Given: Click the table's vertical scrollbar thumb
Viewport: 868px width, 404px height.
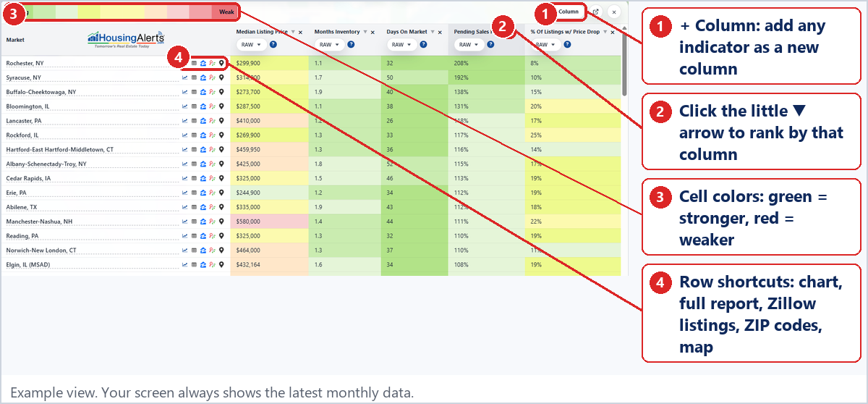Looking at the screenshot, I should tap(625, 64).
